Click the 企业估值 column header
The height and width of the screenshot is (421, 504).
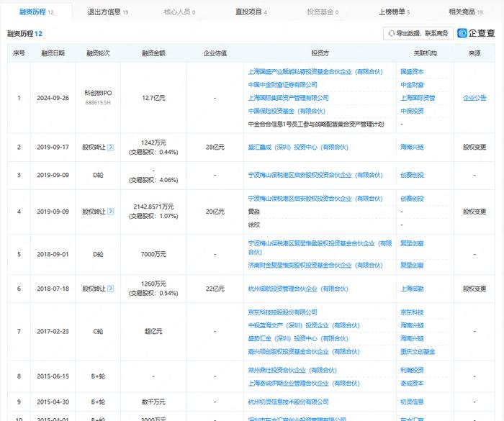point(215,53)
